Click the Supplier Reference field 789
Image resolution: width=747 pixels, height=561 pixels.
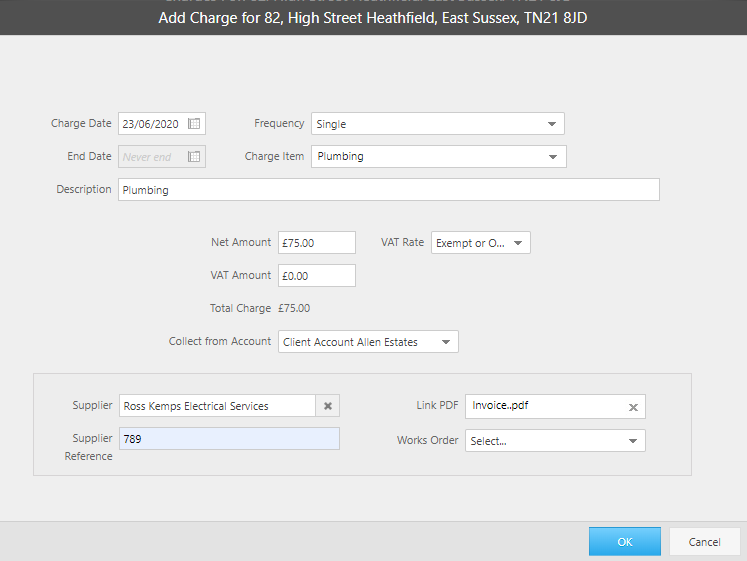click(229, 439)
